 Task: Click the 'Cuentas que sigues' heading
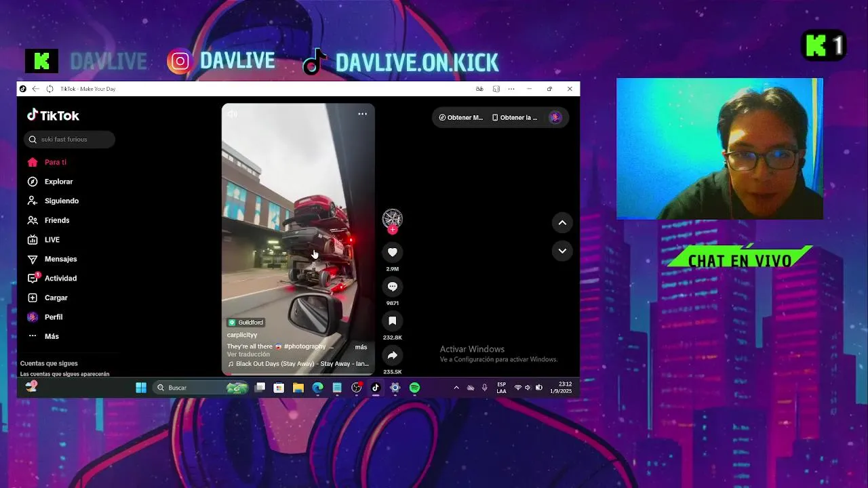[49, 363]
